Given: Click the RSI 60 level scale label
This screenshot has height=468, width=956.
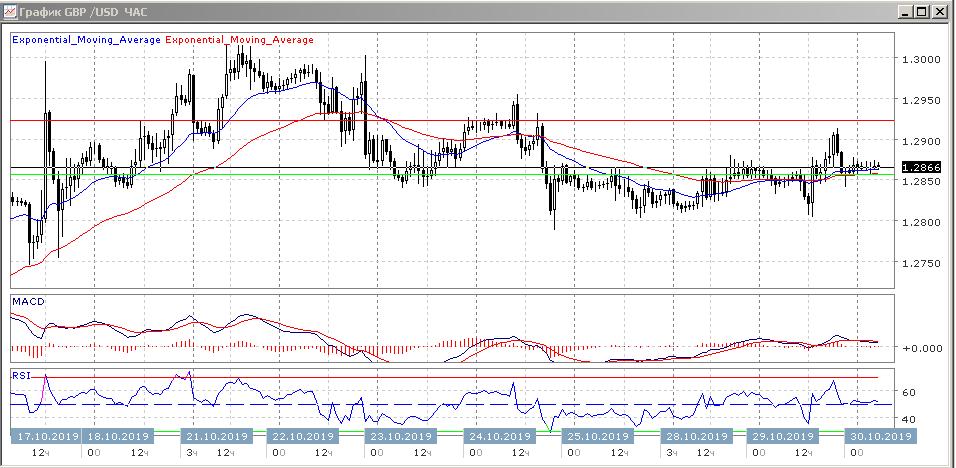Looking at the screenshot, I should [x=910, y=393].
